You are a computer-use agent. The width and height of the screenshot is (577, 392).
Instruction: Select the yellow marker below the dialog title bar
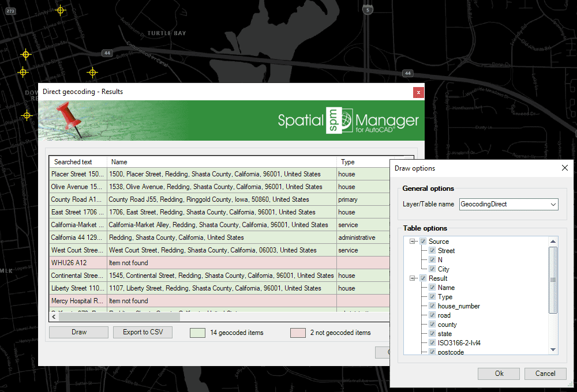(27, 115)
